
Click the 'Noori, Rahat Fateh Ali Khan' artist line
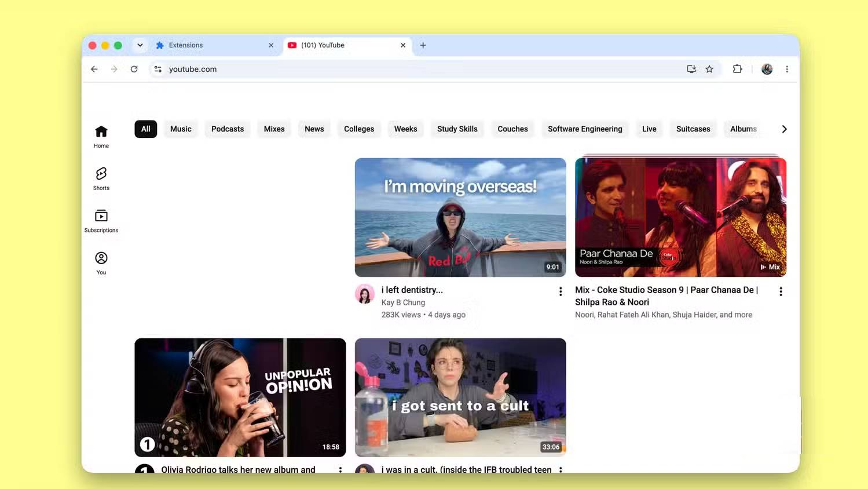click(x=664, y=315)
